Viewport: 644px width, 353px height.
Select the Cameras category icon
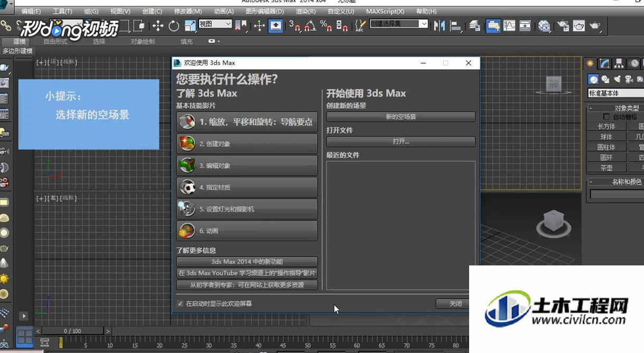click(x=629, y=79)
